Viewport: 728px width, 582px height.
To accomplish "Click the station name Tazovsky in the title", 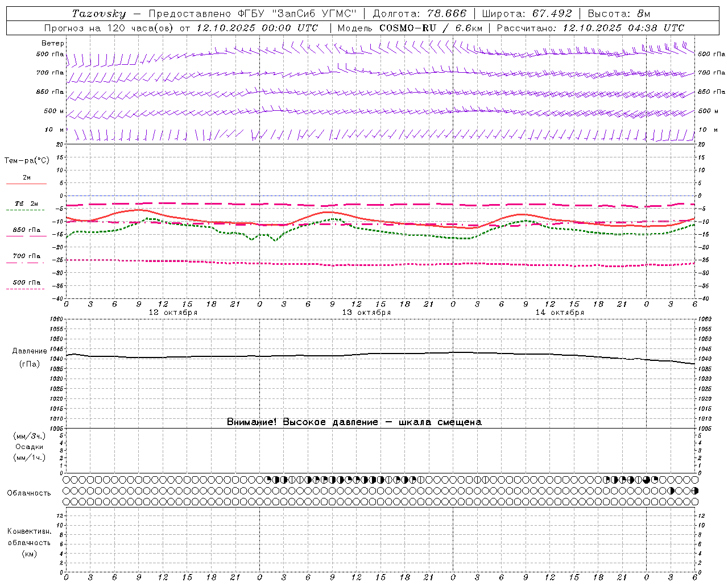I will [98, 14].
